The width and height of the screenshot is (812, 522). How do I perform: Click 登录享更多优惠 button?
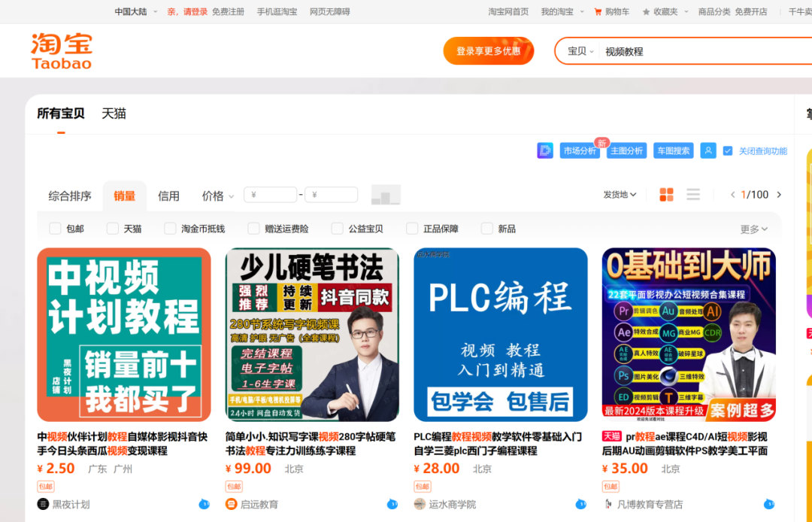489,50
